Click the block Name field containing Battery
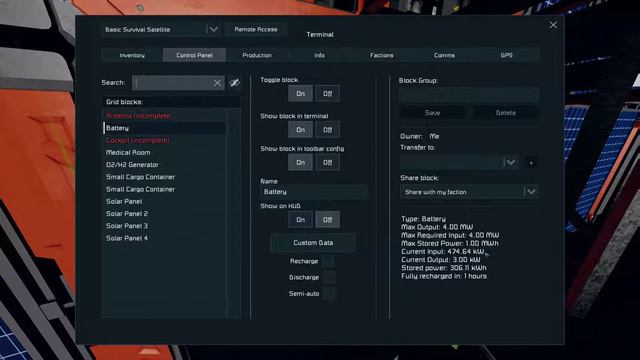This screenshot has width=640, height=360. (313, 192)
